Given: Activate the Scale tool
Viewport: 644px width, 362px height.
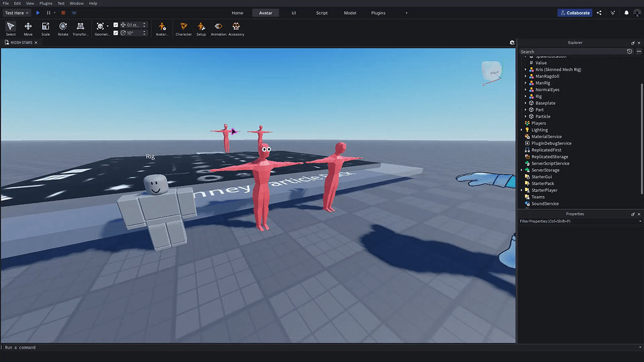Looking at the screenshot, I should coord(45,28).
